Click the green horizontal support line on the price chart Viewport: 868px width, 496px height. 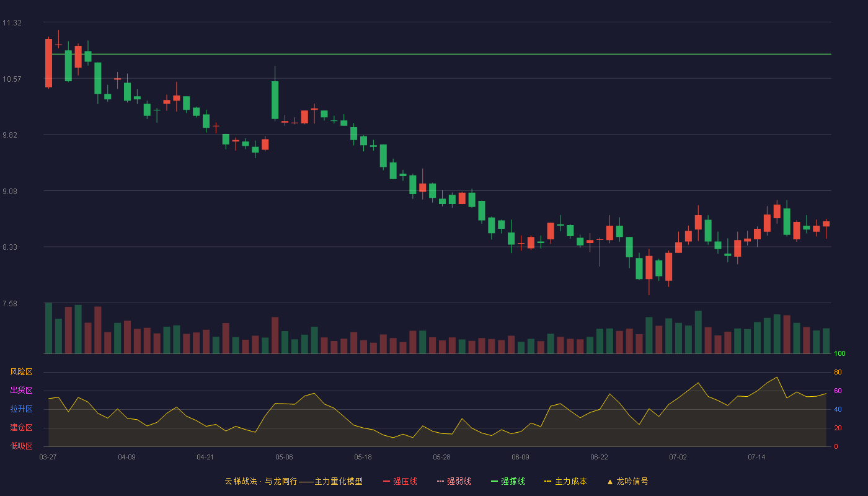coord(441,55)
